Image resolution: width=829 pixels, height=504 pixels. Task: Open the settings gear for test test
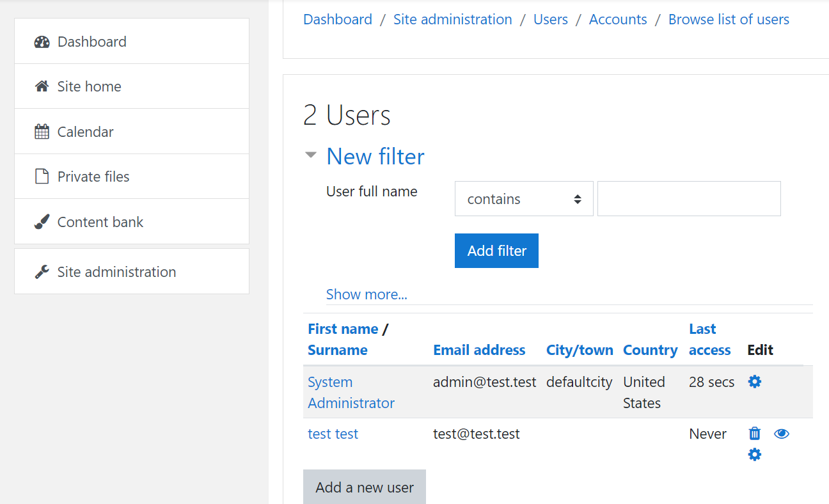point(754,454)
